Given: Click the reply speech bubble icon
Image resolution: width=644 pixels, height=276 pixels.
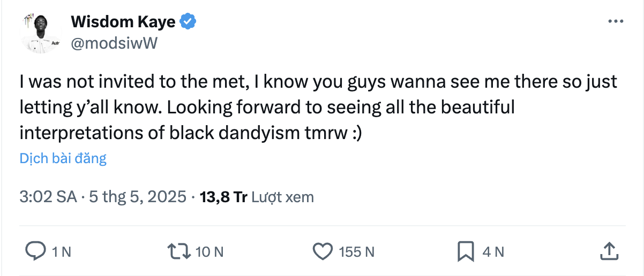Looking at the screenshot, I should 35,251.
